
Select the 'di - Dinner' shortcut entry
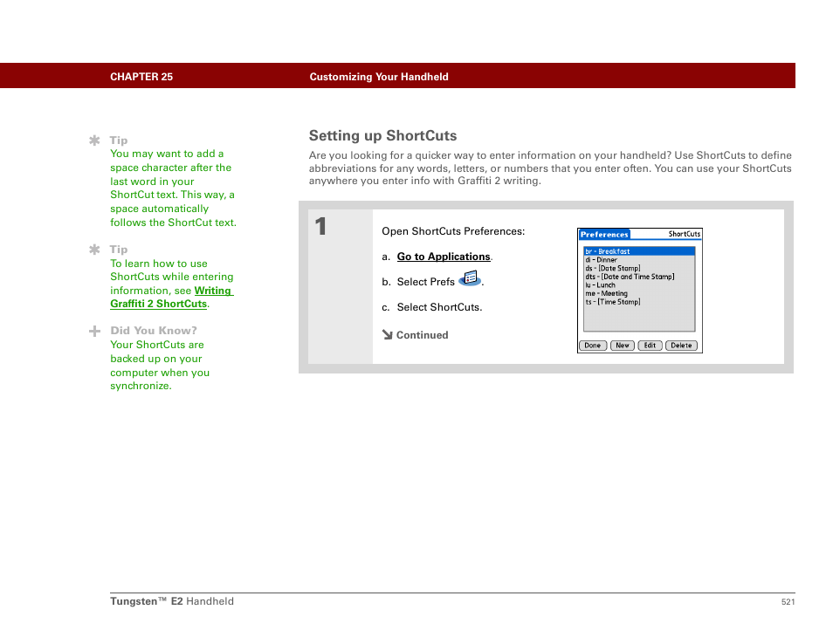pyautogui.click(x=639, y=260)
